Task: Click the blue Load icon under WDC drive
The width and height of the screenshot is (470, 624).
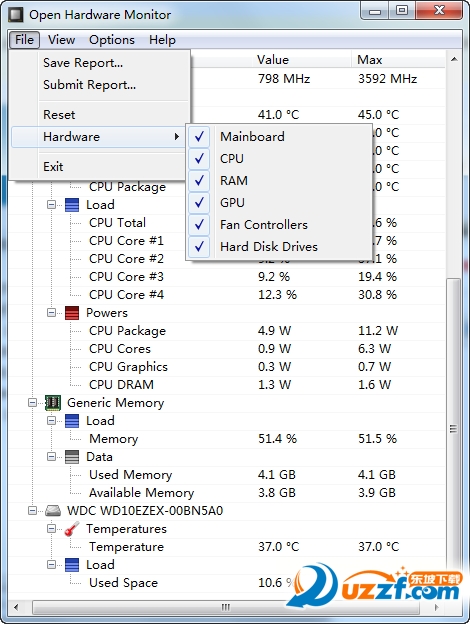Action: [x=72, y=565]
